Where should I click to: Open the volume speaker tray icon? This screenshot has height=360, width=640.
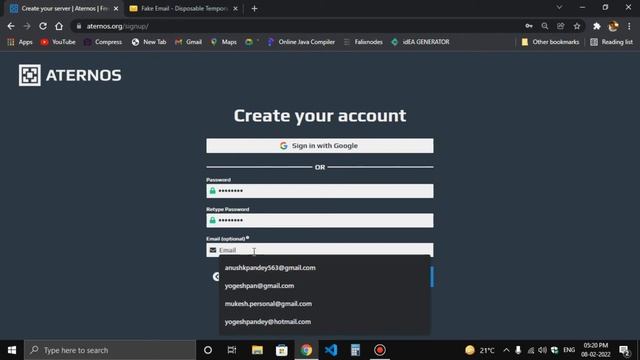coord(542,350)
